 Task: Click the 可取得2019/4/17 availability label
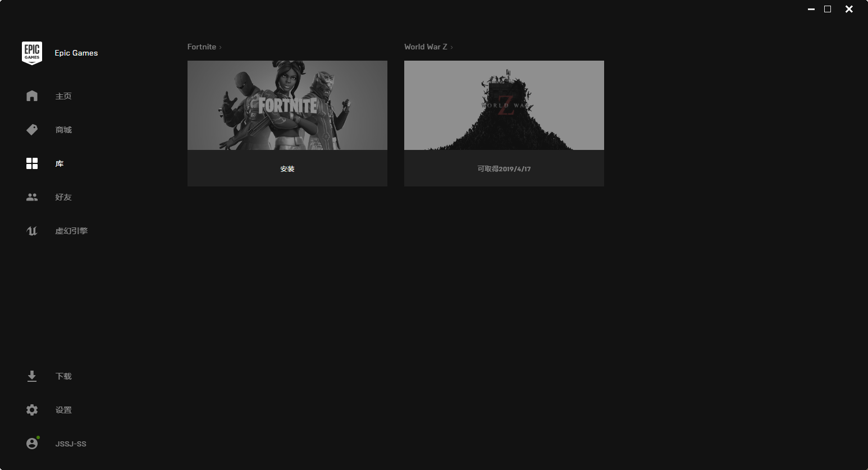(504, 168)
